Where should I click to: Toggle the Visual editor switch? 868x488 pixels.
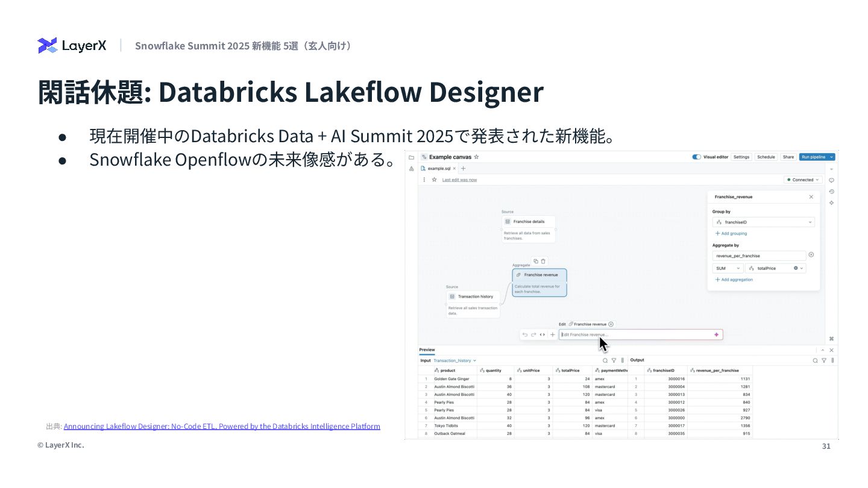tap(697, 157)
